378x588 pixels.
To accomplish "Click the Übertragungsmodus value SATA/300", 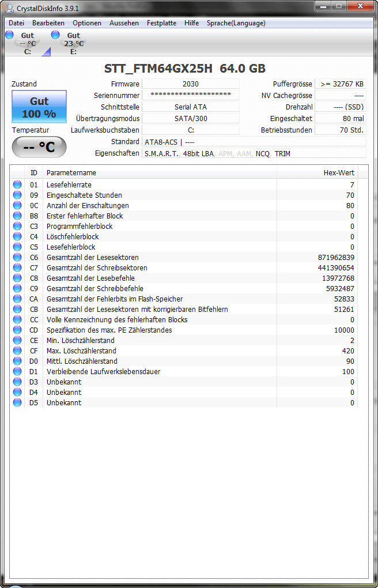I will [x=191, y=119].
